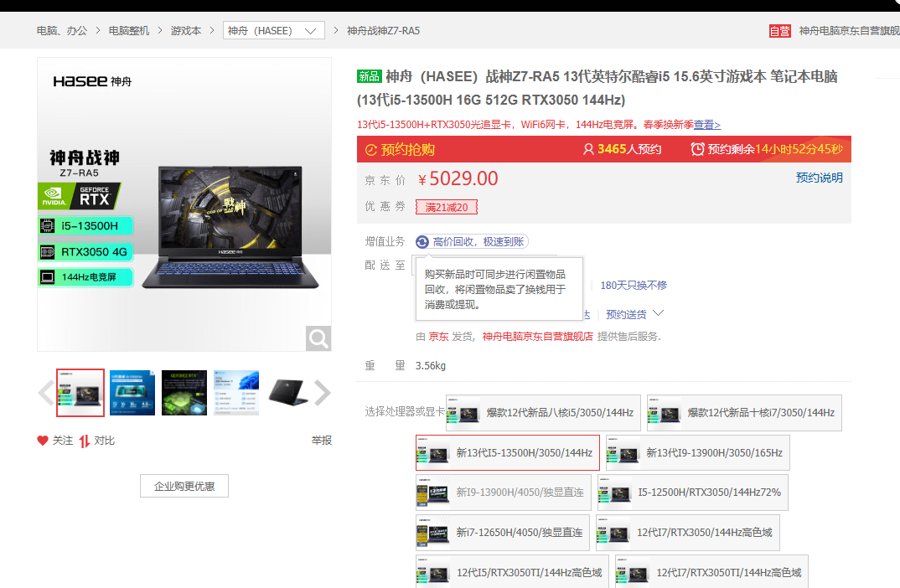900x588 pixels.
Task: Select the first laptop front thumbnail
Action: click(x=80, y=393)
